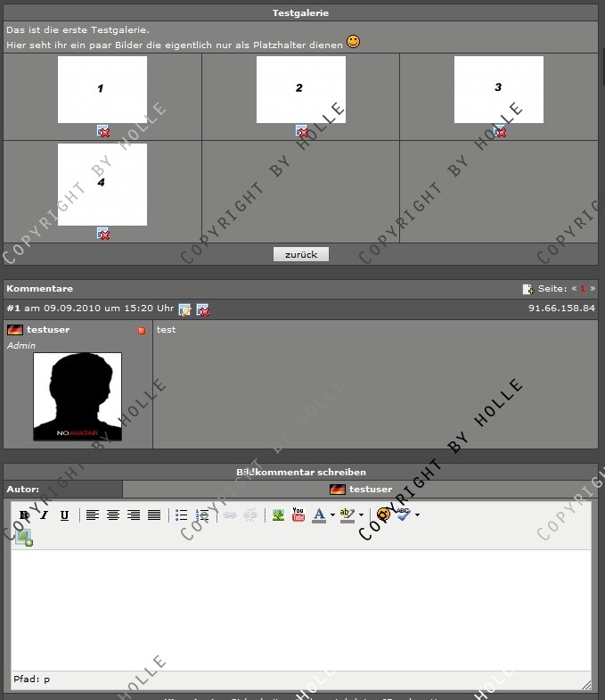Click the zurück button
This screenshot has height=700, width=605.
[x=301, y=254]
